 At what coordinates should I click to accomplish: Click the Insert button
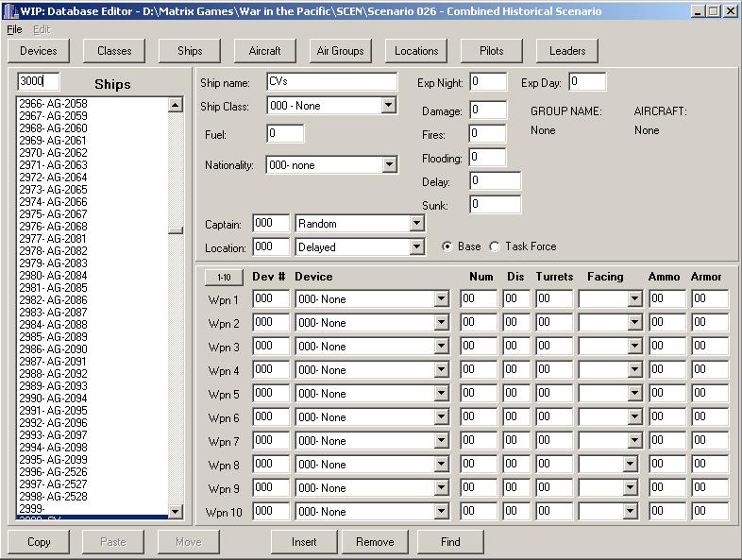[x=304, y=541]
